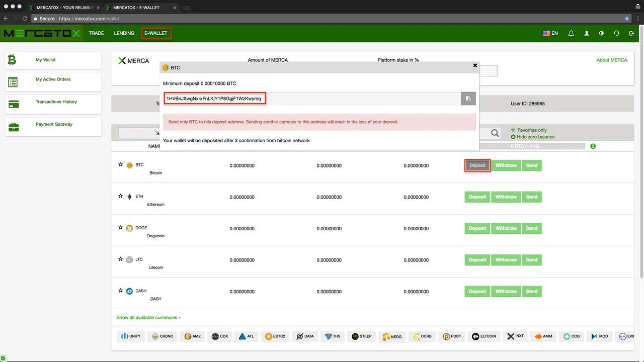The height and width of the screenshot is (362, 644).
Task: Select the NEOG currency chip
Action: tap(391, 336)
